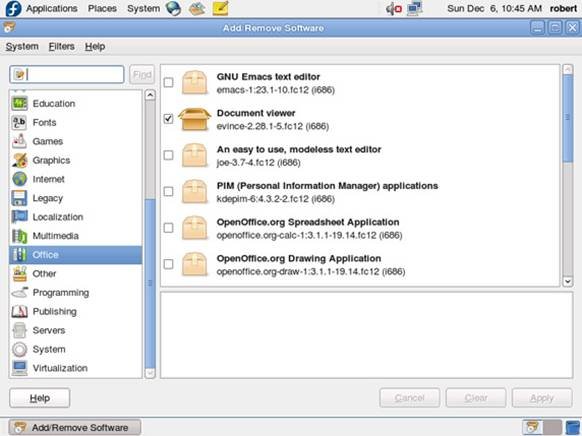Image resolution: width=582 pixels, height=436 pixels.
Task: Open the Filters menu
Action: (62, 46)
